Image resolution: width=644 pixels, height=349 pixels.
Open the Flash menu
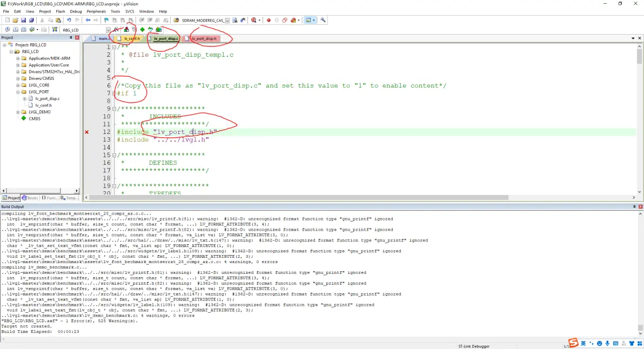(61, 11)
